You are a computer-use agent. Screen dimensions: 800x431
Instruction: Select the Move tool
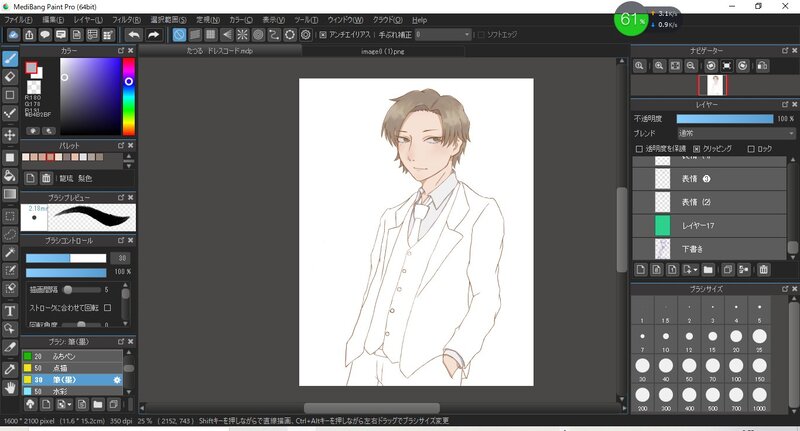tap(10, 135)
